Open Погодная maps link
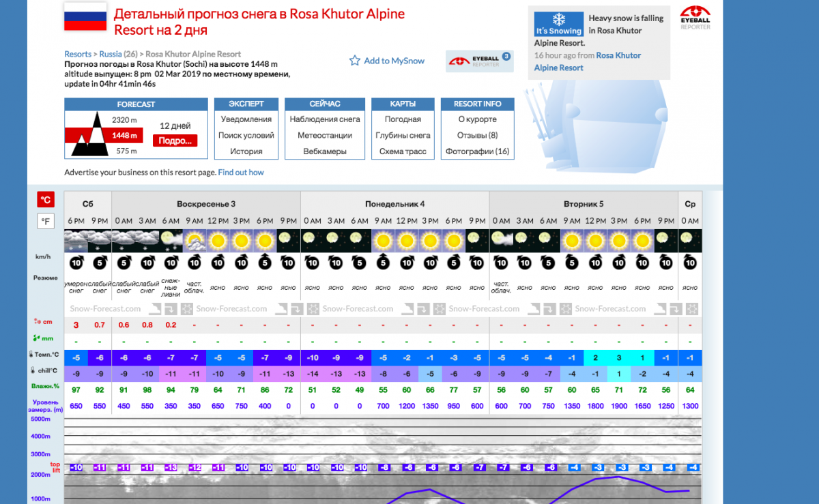Screen dimensions: 819x504 [x=403, y=119]
